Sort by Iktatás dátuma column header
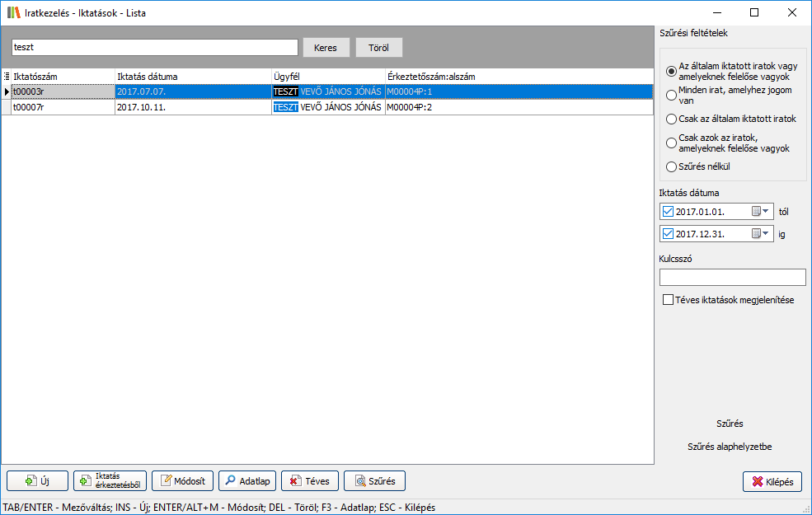The height and width of the screenshot is (515, 812). 192,77
